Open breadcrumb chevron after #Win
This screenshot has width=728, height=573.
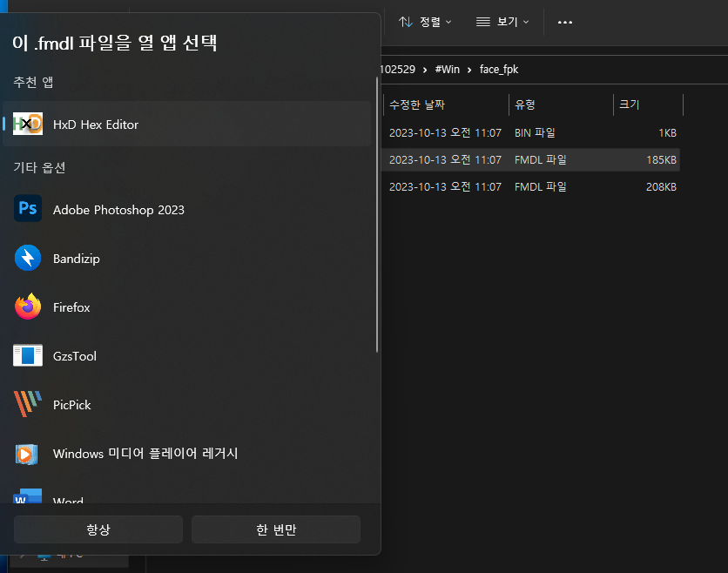pos(469,71)
